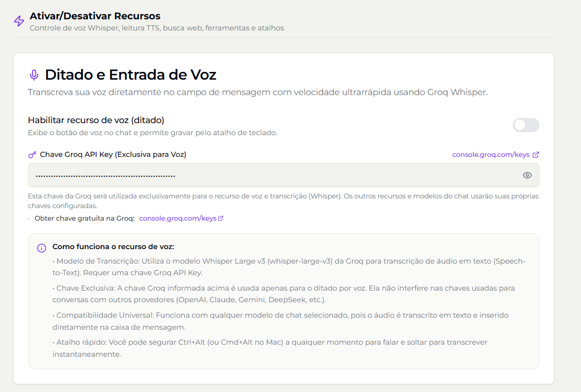Click the Chave Exclusiva bullet paragraph

tap(284, 294)
